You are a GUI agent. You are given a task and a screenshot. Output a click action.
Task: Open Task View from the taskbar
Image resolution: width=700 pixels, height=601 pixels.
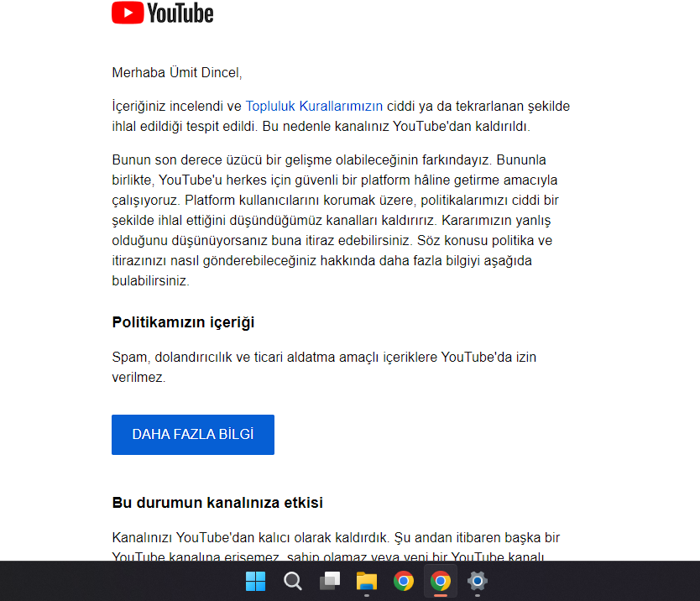[330, 581]
